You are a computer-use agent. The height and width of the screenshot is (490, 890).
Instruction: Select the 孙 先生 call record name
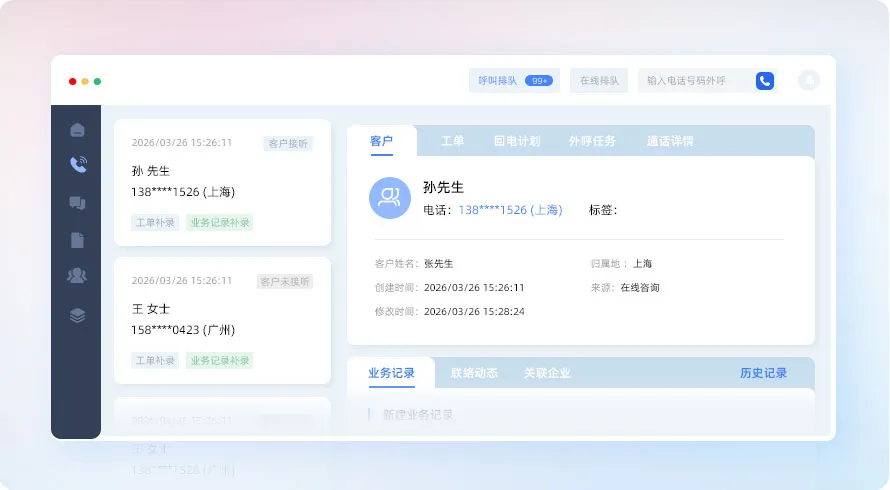151,171
